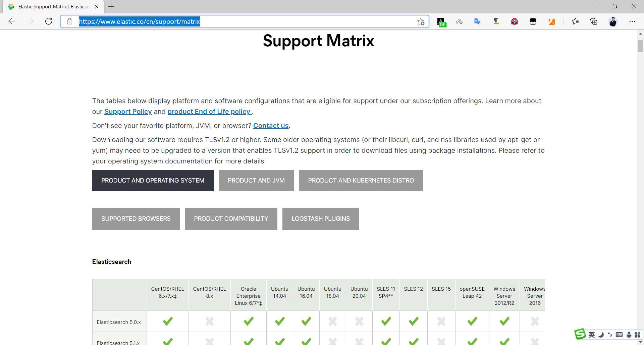Open the user profile avatar
Image resolution: width=644 pixels, height=345 pixels.
(613, 21)
